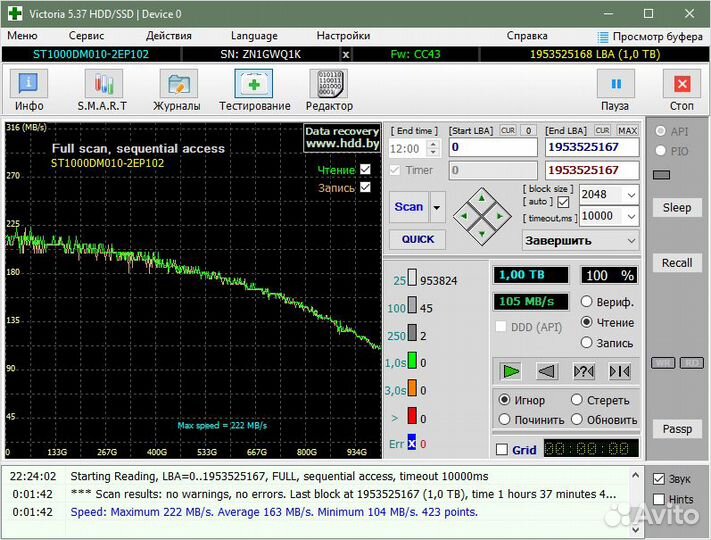This screenshot has width=711, height=540.
Task: Click the QUICK scan button
Action: click(x=418, y=240)
